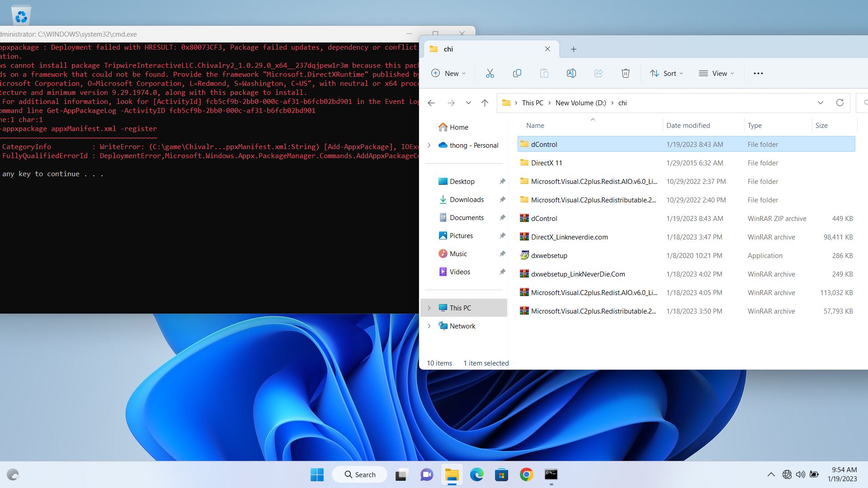
Task: Sort files by Date modified column
Action: pos(688,125)
